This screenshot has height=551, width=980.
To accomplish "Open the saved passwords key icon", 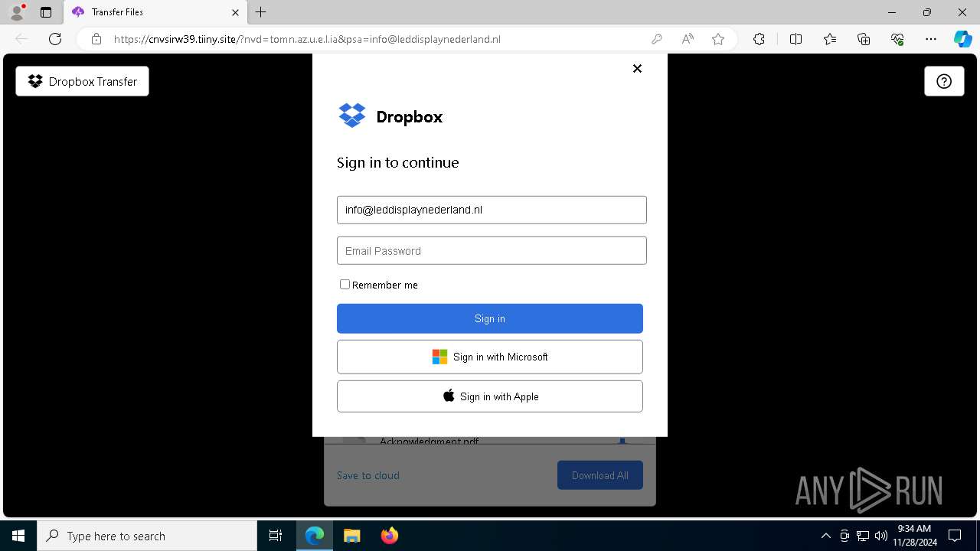I will coord(657,39).
